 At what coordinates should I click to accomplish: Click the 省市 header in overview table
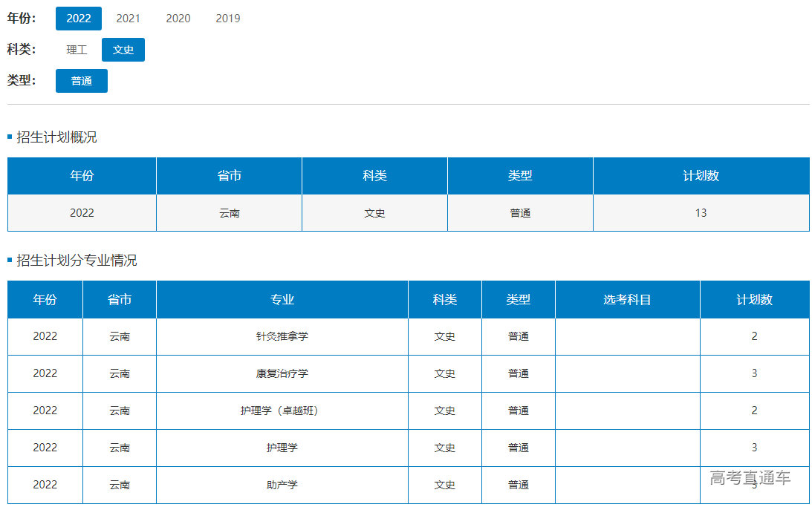tap(229, 176)
